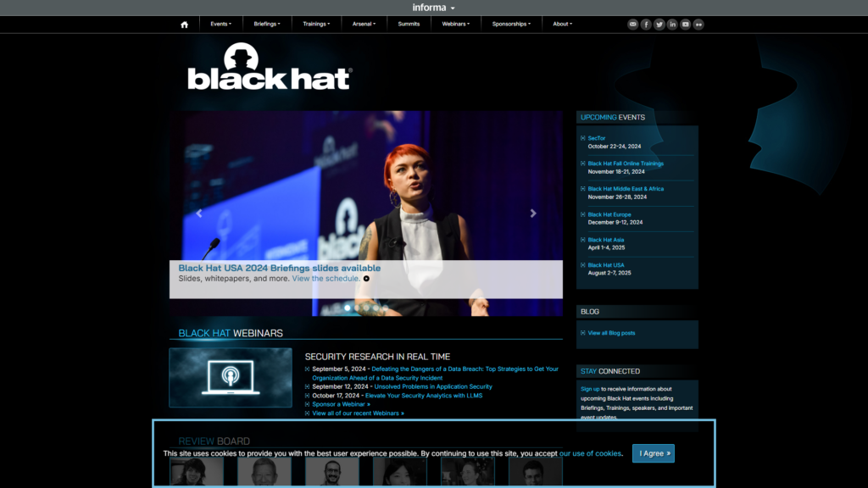Click the 'Sponsor a Webinar' link
The image size is (868, 488).
[341, 404]
